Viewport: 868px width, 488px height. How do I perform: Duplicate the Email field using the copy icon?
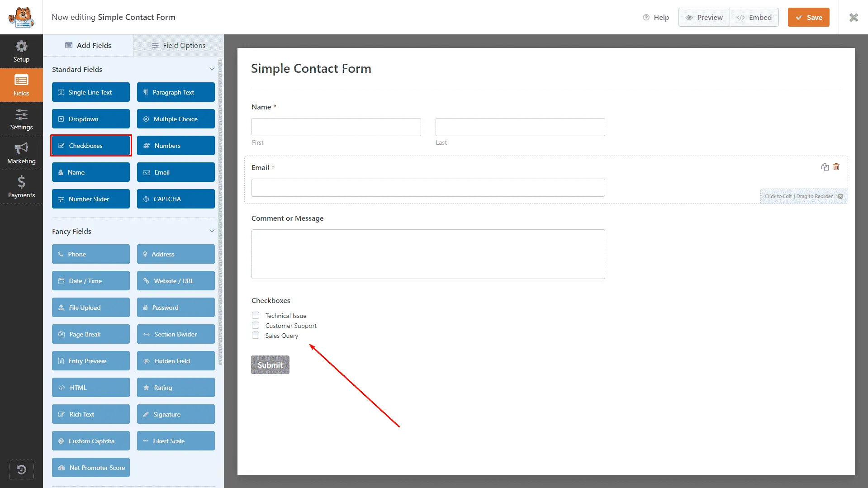coord(825,167)
